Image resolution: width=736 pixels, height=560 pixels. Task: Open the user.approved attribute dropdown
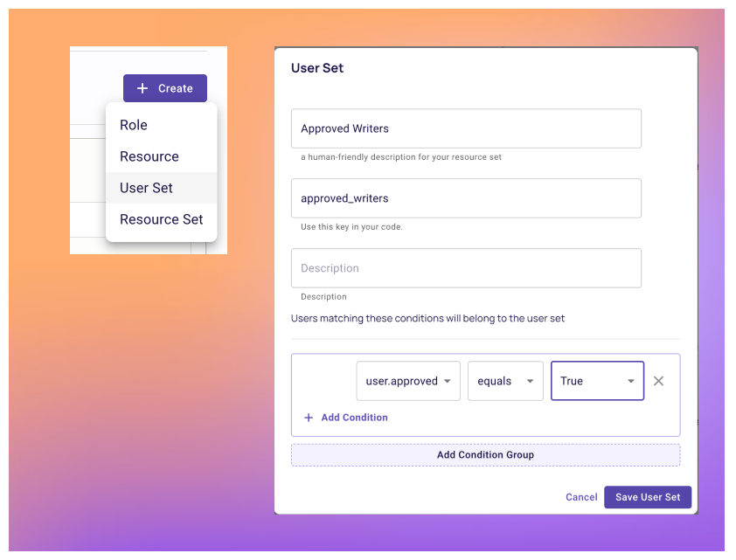[x=407, y=380]
